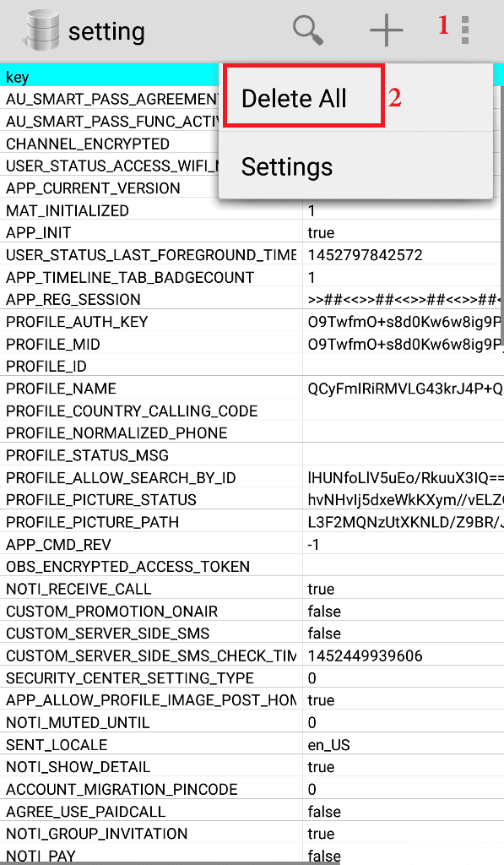Tap the plus icon to add a new record
Image resolution: width=504 pixels, height=865 pixels.
tap(386, 30)
